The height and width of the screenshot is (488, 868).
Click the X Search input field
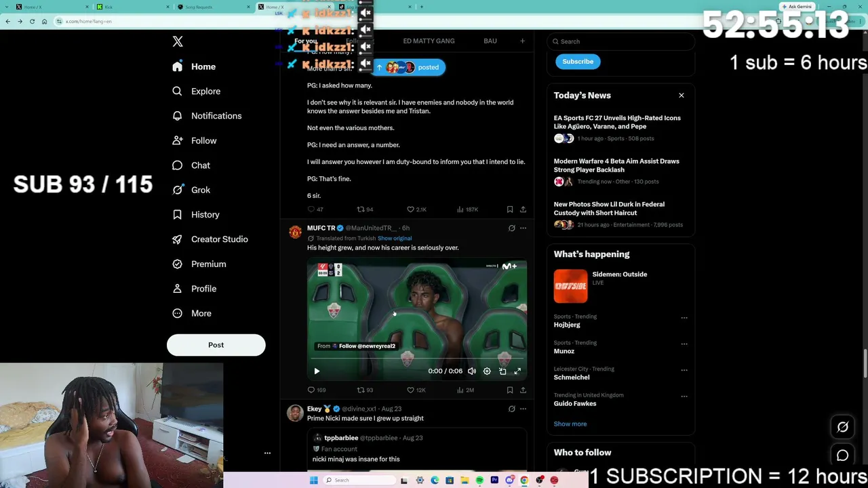[x=621, y=41]
